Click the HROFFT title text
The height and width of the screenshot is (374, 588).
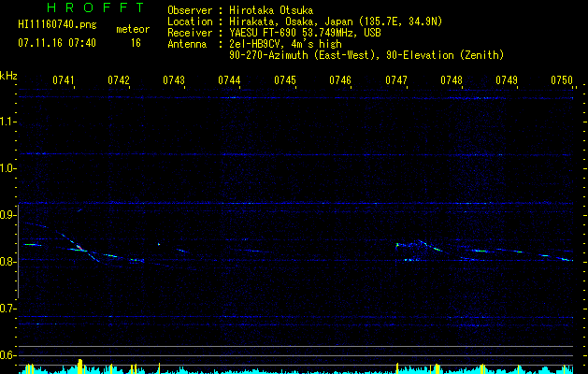click(95, 7)
